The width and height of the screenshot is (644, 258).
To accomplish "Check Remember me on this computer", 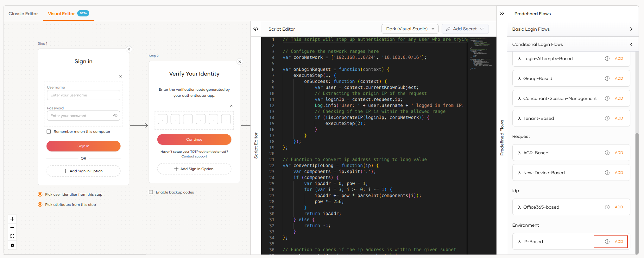I will click(x=49, y=132).
